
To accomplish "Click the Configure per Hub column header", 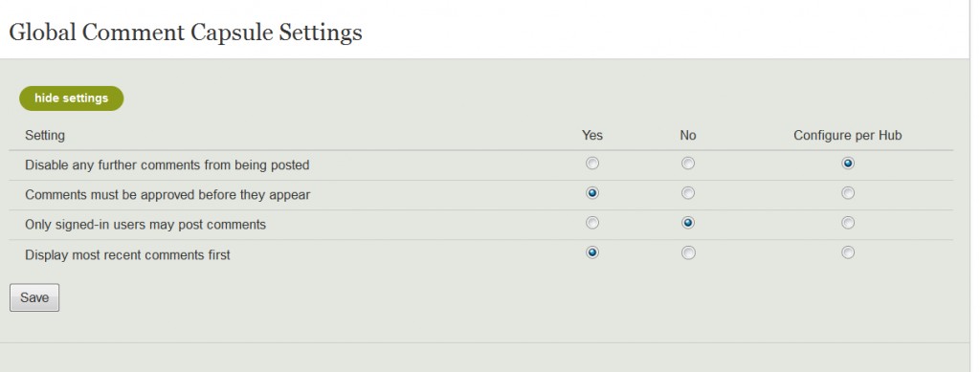I will [848, 136].
